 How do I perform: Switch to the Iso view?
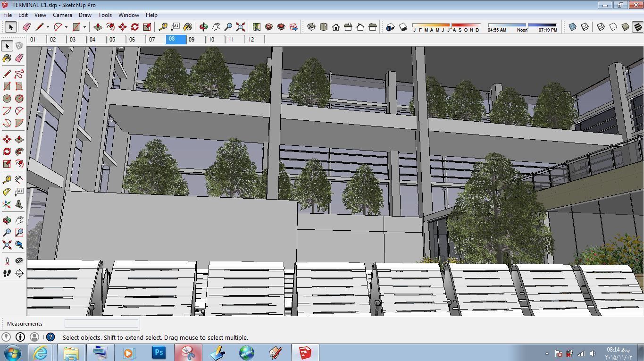pyautogui.click(x=311, y=27)
